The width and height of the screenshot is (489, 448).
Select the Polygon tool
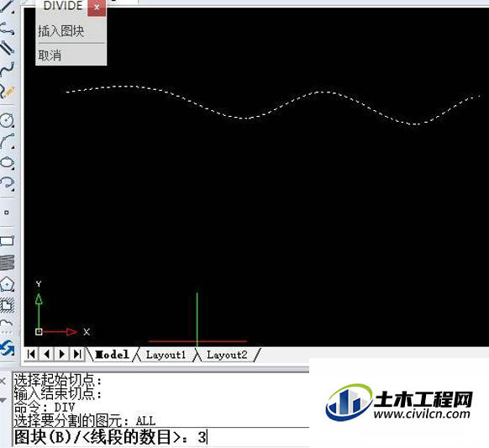click(x=7, y=284)
